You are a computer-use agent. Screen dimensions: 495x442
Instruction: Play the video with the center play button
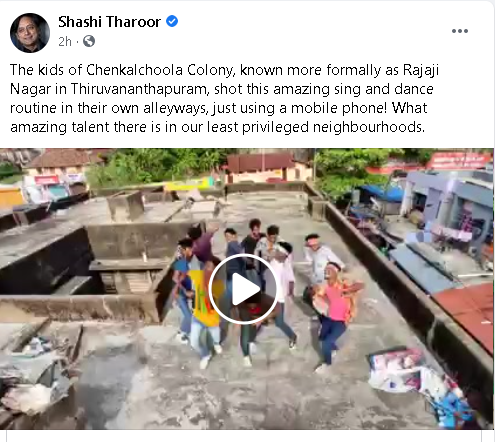[244, 289]
